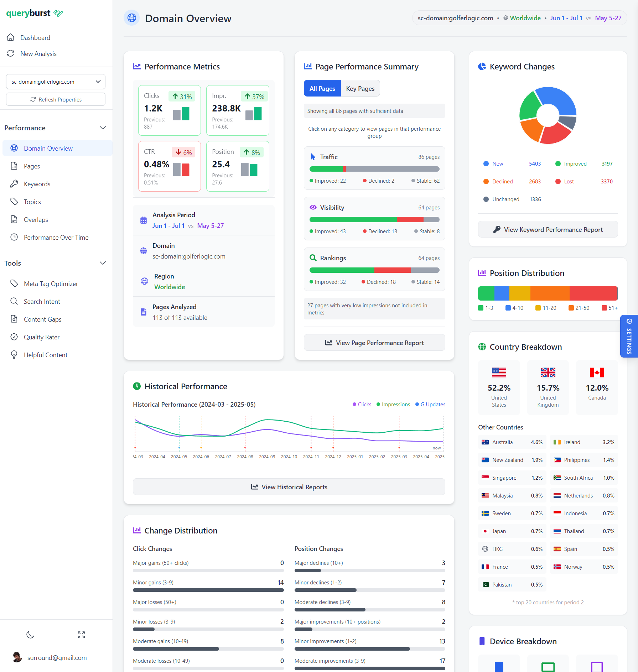Click the Domain Overview globe icon in sidebar
The width and height of the screenshot is (638, 672).
(14, 148)
